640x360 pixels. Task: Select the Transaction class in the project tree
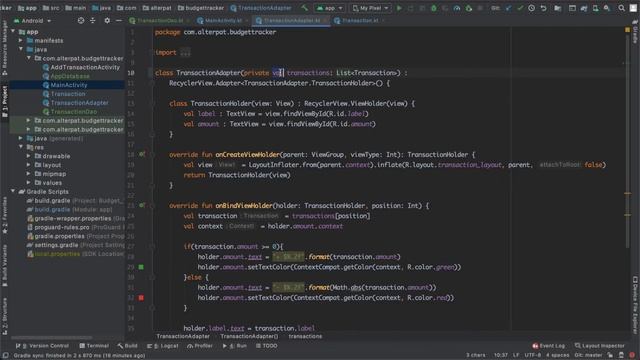[x=64, y=94]
